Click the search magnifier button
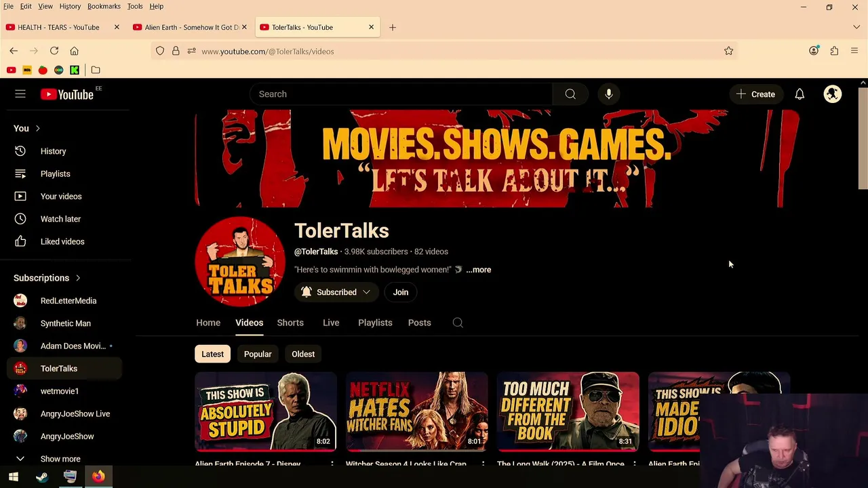The width and height of the screenshot is (868, 488). coord(570,94)
